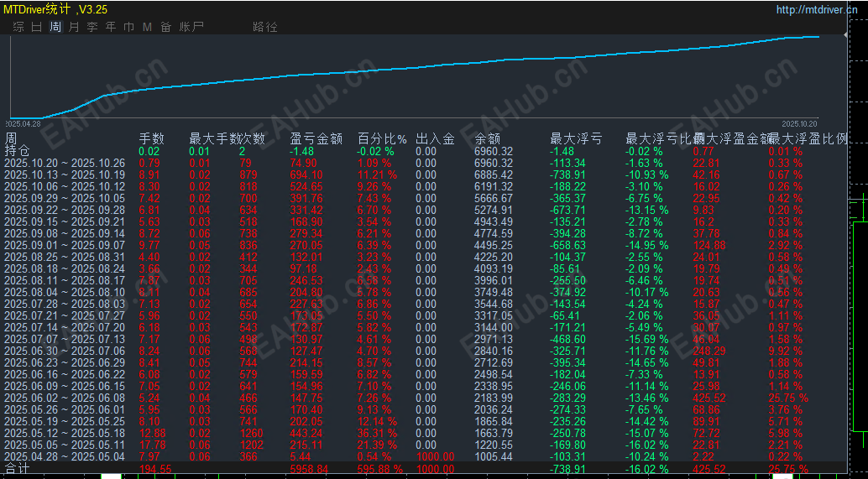Screen dimensions: 868x479
Task: Click balance value 6960.32 in 持仓 row
Action: click(494, 151)
